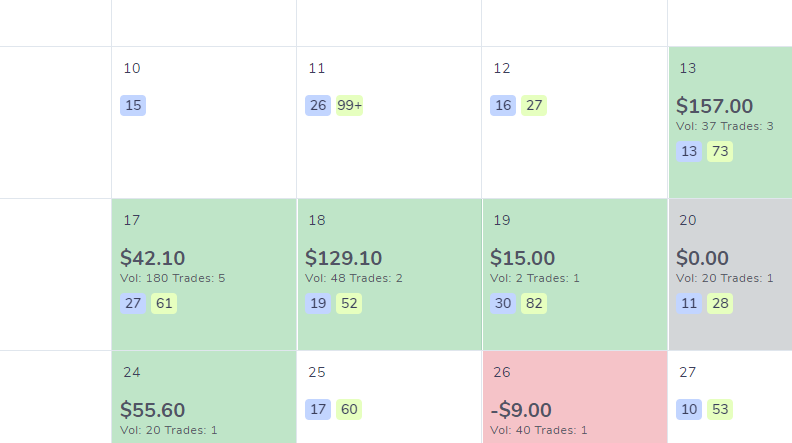The height and width of the screenshot is (443, 792).
Task: Select the blue 16 badge on day 12
Action: [x=503, y=106]
